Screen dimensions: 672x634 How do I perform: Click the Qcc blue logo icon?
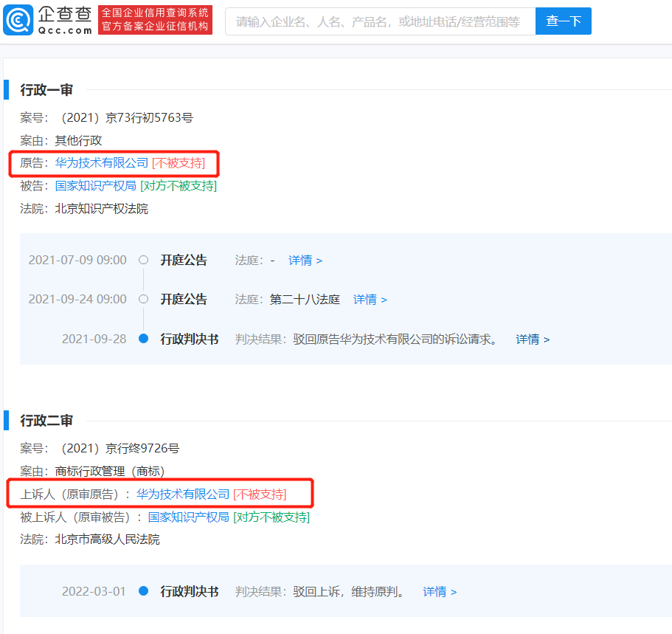[18, 20]
